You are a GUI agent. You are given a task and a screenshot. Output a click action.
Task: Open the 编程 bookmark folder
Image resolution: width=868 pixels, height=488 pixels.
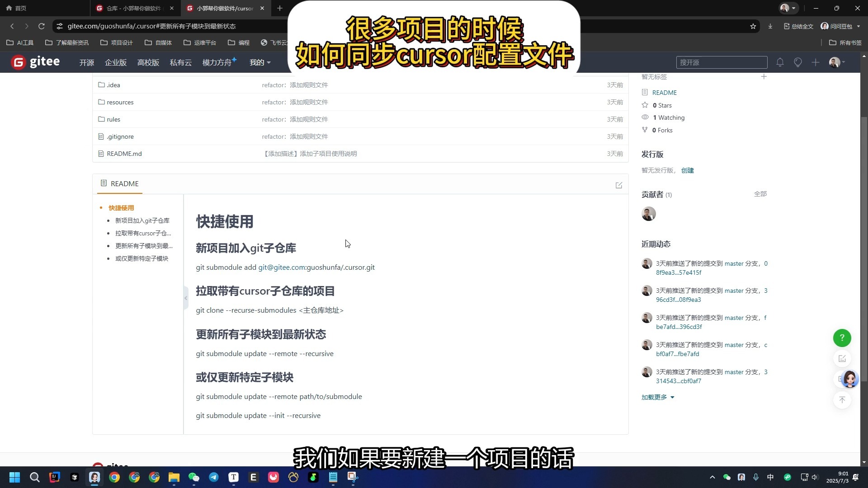pyautogui.click(x=239, y=42)
